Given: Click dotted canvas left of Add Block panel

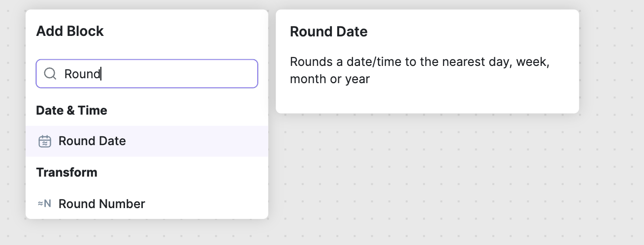Looking at the screenshot, I should 13,123.
